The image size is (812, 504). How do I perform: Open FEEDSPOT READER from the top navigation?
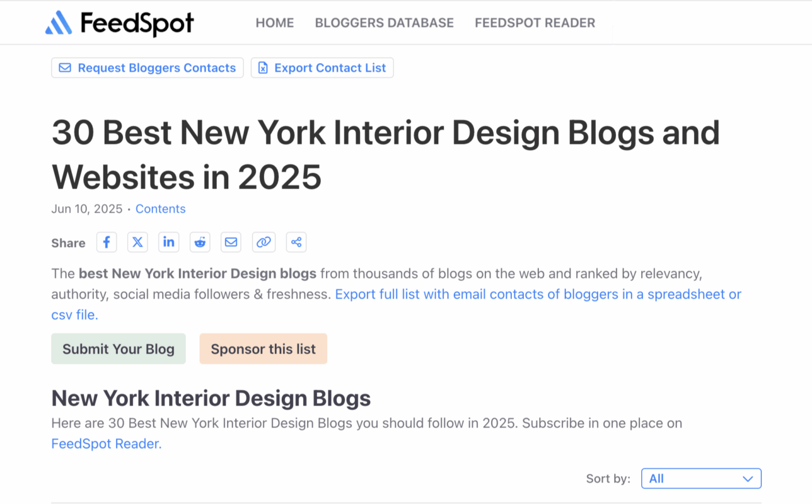point(535,23)
